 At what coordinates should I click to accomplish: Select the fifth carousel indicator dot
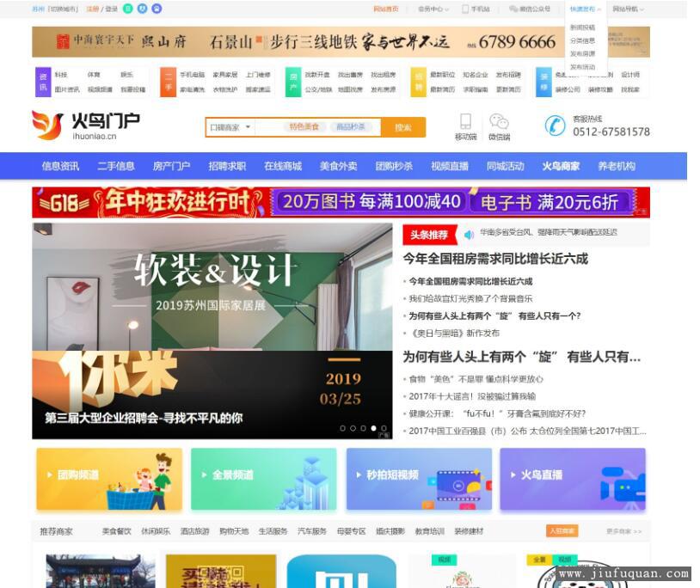point(384,428)
